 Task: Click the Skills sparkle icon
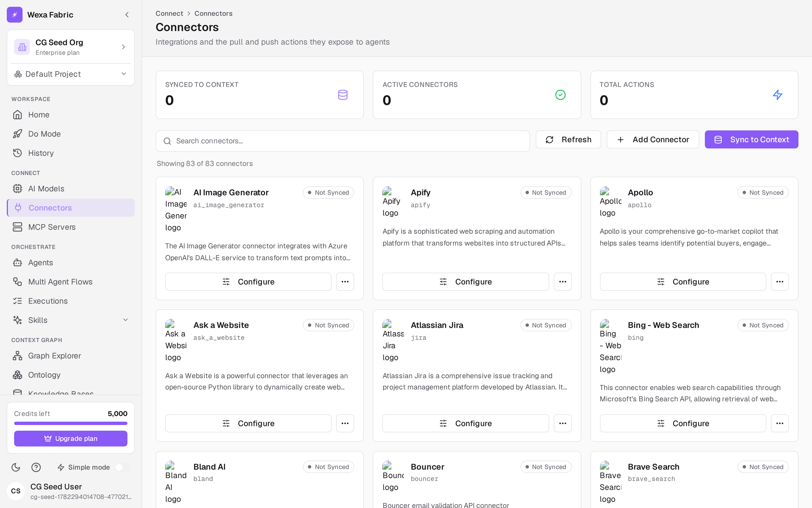pos(17,320)
